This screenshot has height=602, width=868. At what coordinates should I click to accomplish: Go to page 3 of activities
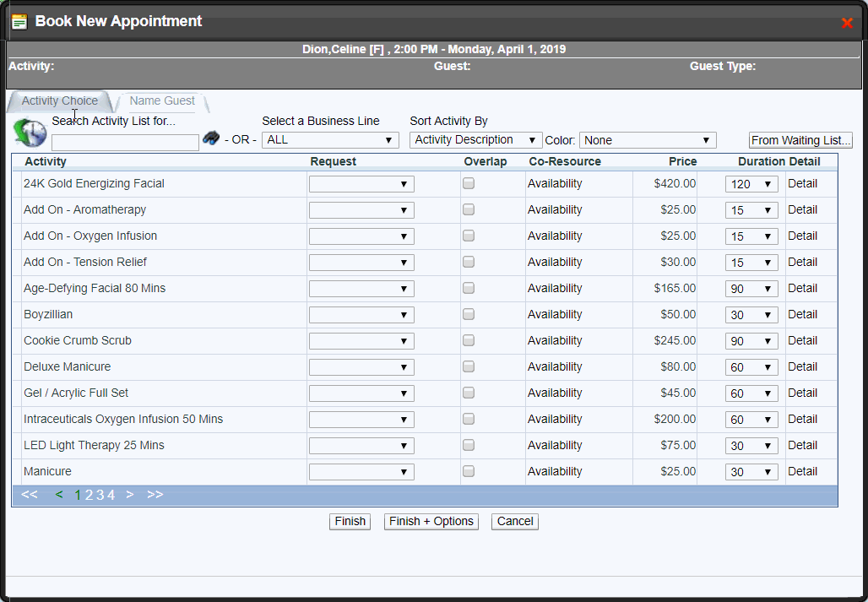100,496
